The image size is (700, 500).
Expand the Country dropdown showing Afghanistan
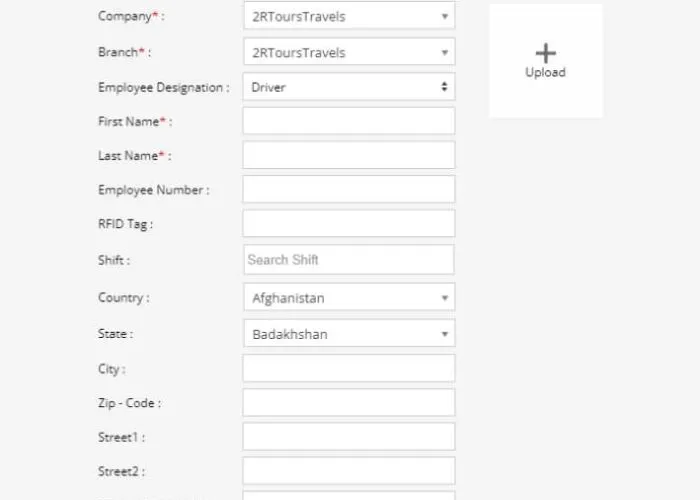click(348, 298)
